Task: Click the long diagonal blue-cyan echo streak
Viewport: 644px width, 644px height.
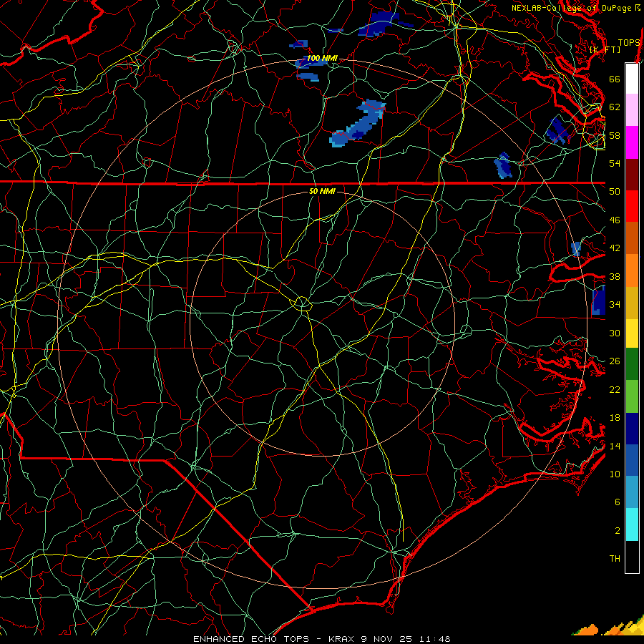Action: pos(358,124)
